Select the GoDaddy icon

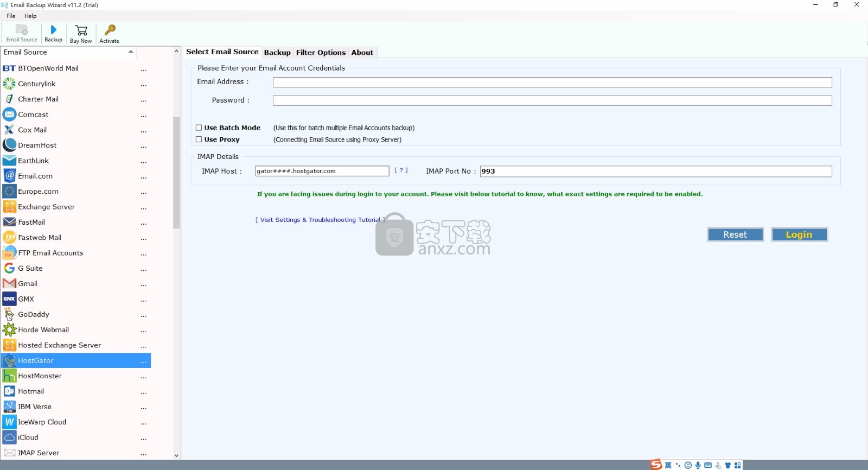coord(9,314)
